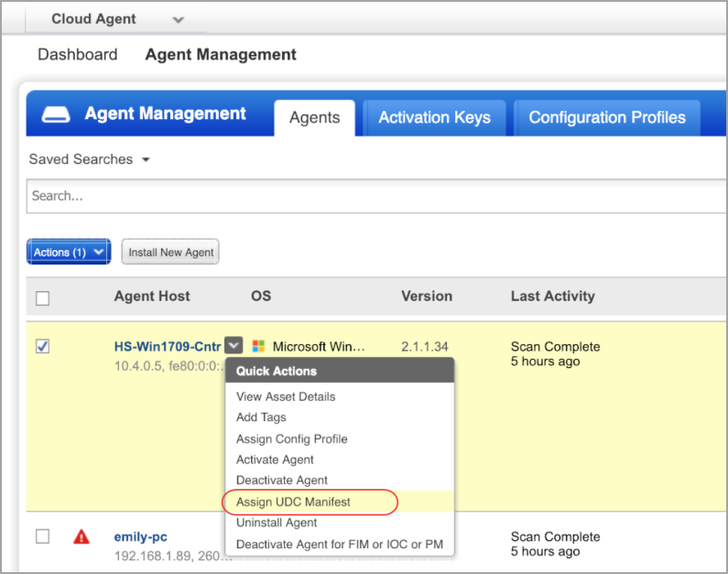Viewport: 728px width, 574px height.
Task: Click the red warning icon beside emily-pc
Action: click(81, 536)
